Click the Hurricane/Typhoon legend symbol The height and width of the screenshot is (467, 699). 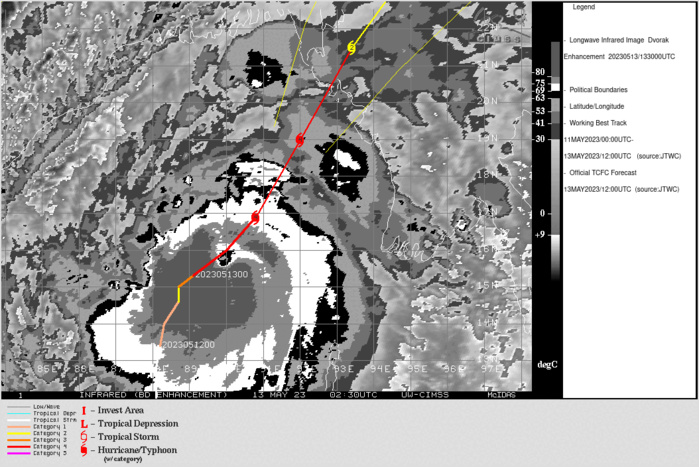click(83, 451)
